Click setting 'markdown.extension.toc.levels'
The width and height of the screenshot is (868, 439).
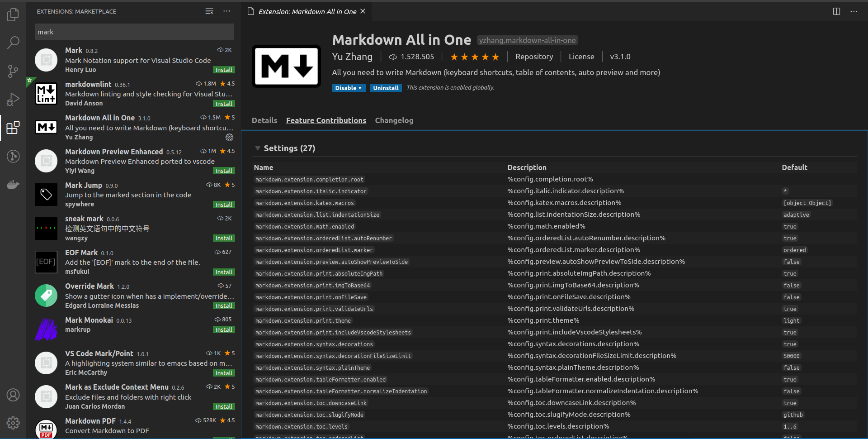pyautogui.click(x=302, y=427)
